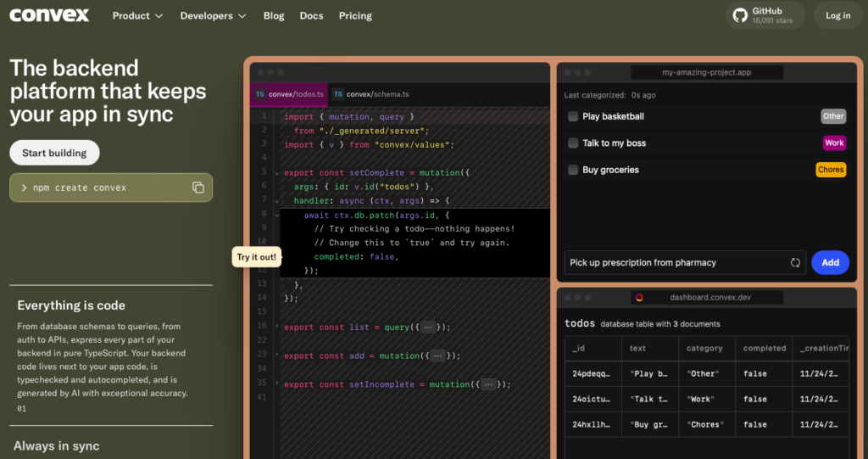868x459 pixels.
Task: Switch to convex/schema.ts tab
Action: tap(371, 94)
